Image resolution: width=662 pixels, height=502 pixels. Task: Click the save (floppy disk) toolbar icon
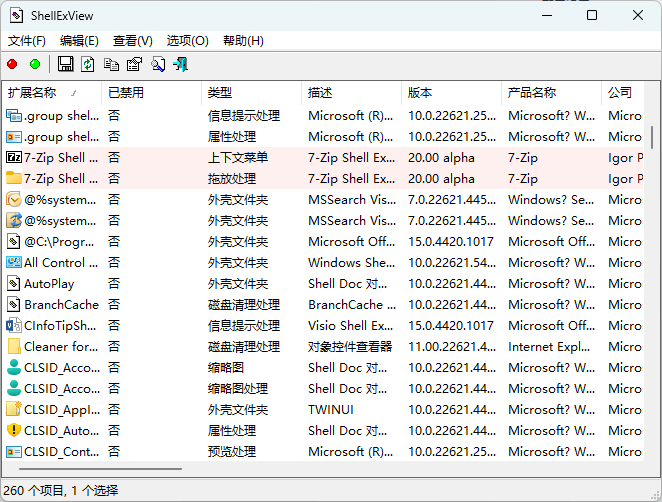tap(66, 65)
